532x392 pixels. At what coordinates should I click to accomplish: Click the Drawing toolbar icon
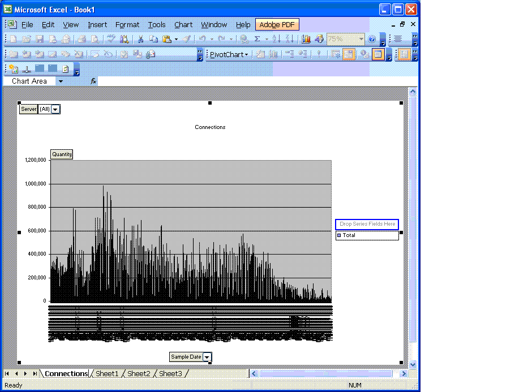319,39
